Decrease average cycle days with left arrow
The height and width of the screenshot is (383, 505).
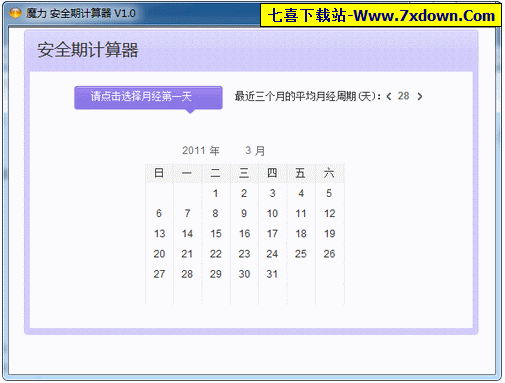(x=389, y=97)
